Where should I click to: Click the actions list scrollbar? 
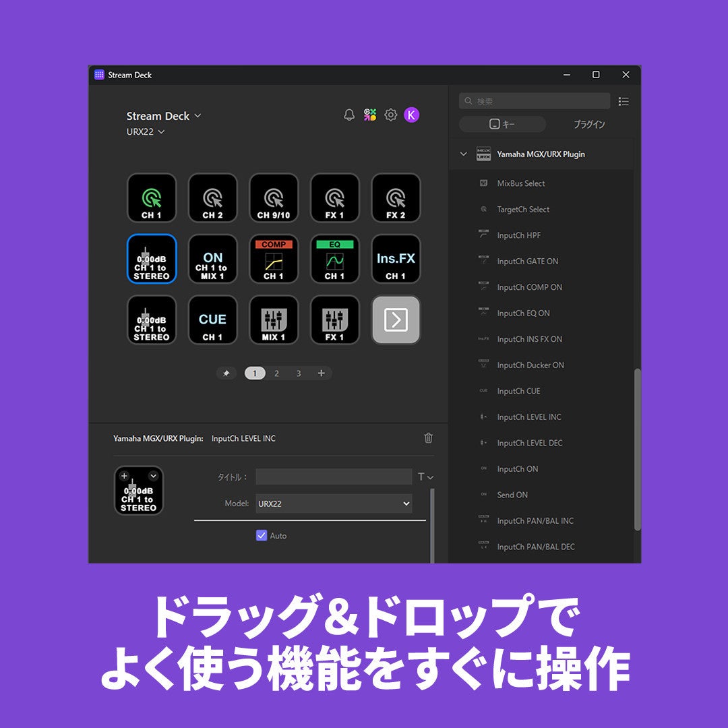coord(638,449)
